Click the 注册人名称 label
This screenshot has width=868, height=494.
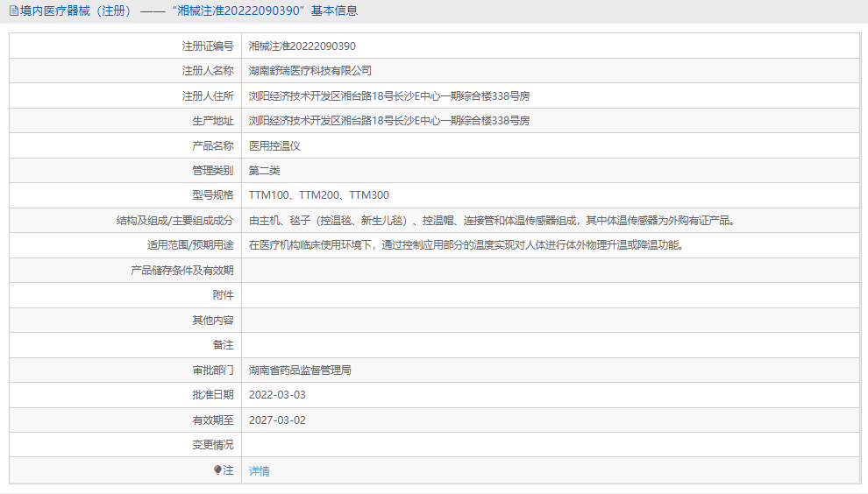pyautogui.click(x=208, y=71)
